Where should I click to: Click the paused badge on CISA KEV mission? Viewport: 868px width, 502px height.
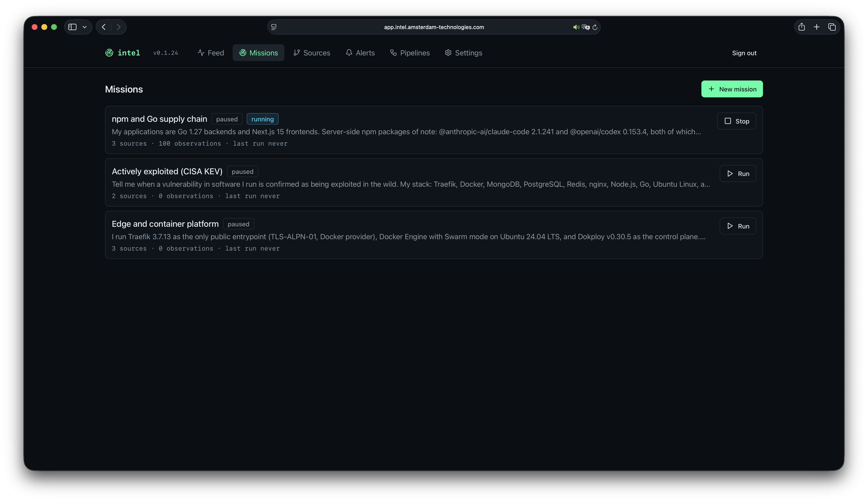tap(243, 172)
